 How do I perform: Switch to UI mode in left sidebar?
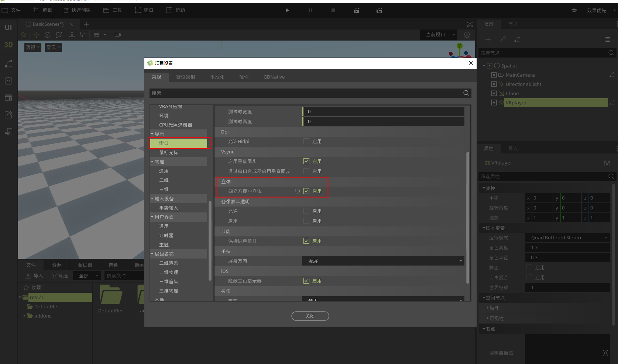tap(8, 28)
